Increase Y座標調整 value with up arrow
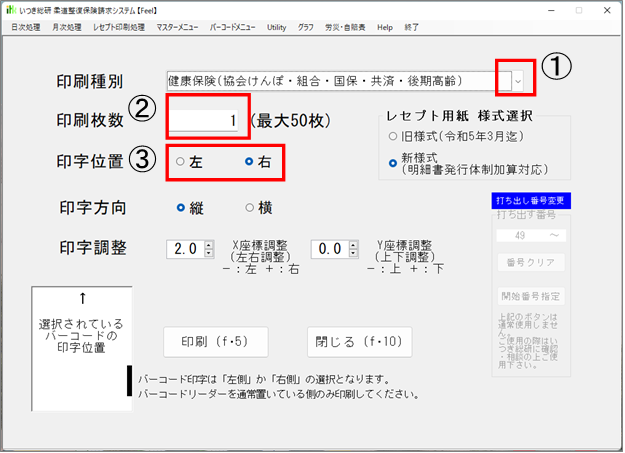The height and width of the screenshot is (453, 625). (353, 244)
